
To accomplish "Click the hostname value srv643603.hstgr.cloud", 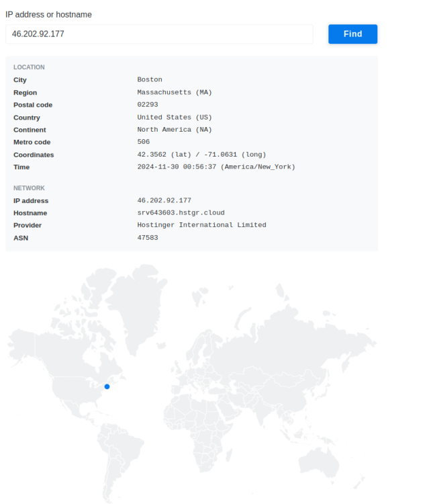I will click(x=181, y=213).
